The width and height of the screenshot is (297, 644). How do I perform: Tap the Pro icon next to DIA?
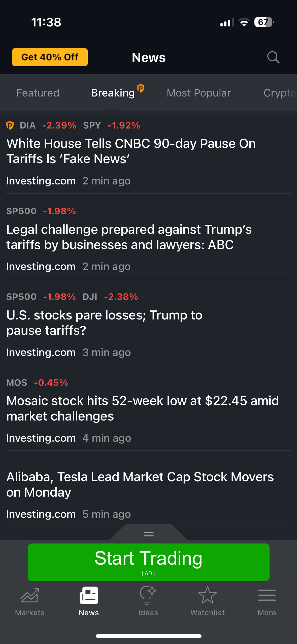pos(10,125)
